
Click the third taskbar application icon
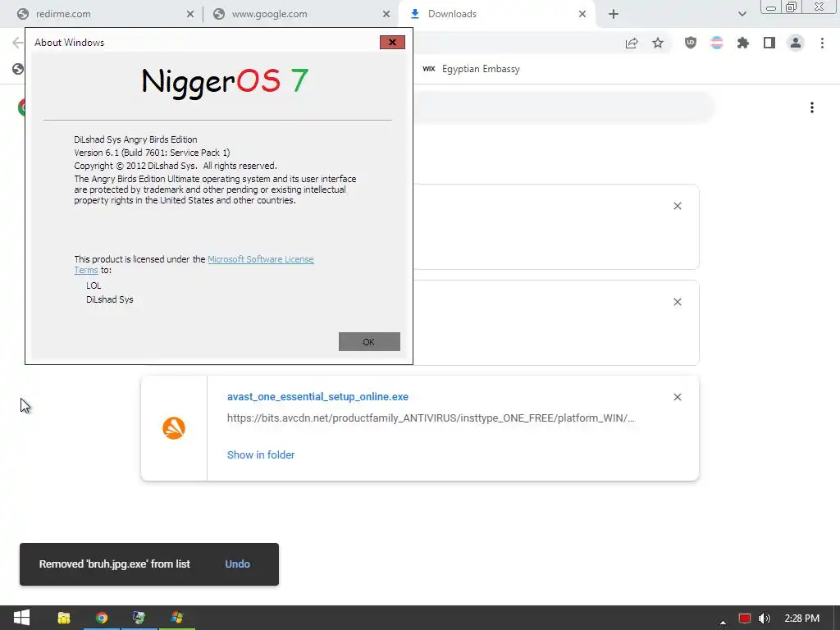point(139,618)
